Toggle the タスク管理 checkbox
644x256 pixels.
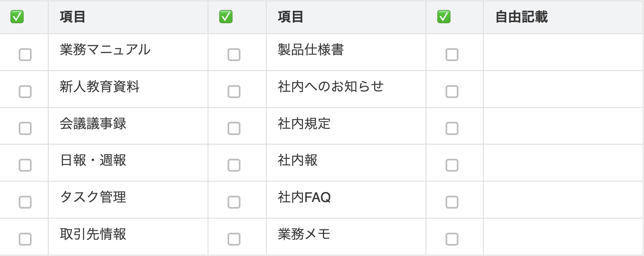coord(25,202)
